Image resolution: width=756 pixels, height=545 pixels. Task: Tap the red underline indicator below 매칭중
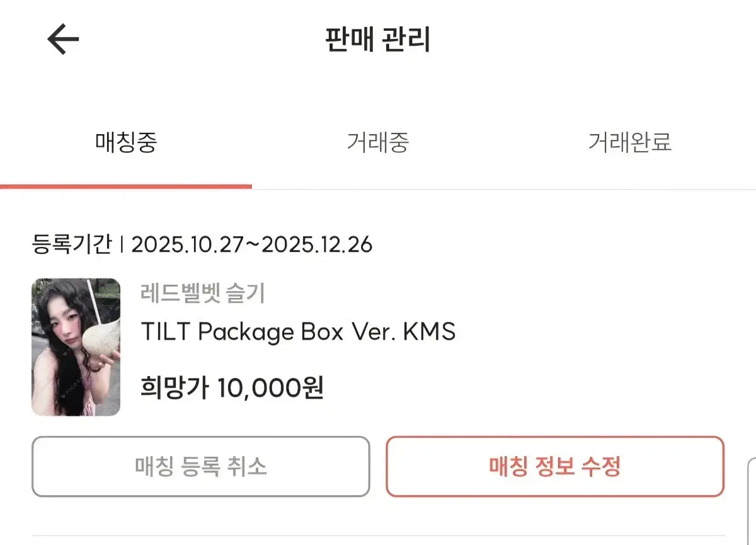[x=126, y=186]
